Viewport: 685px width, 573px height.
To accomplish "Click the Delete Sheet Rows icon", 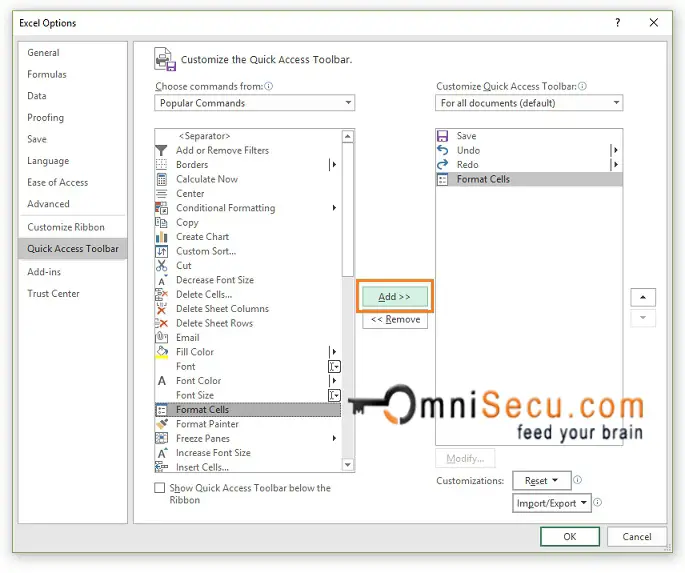I will point(161,323).
